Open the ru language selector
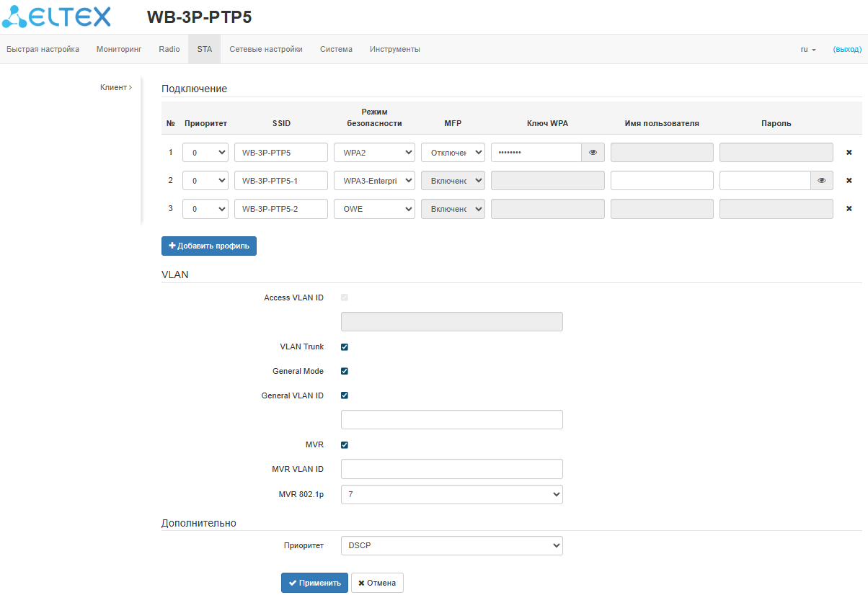 click(x=807, y=50)
